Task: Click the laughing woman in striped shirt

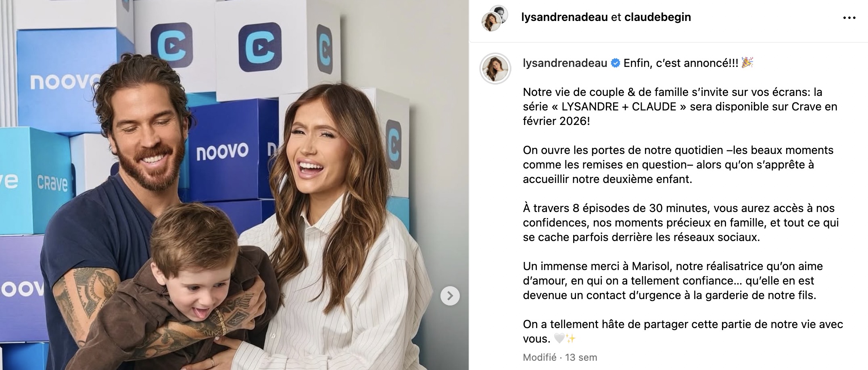Action: tap(335, 226)
